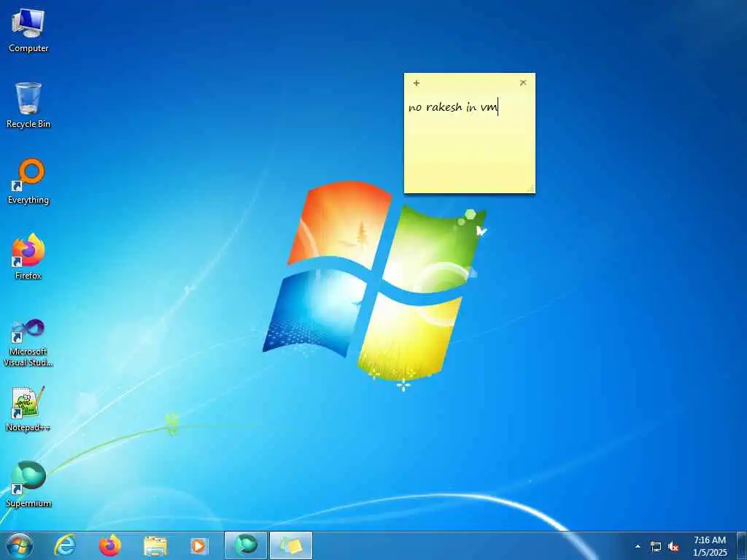Show hidden tray icons arrow
This screenshot has width=747, height=560.
click(638, 546)
